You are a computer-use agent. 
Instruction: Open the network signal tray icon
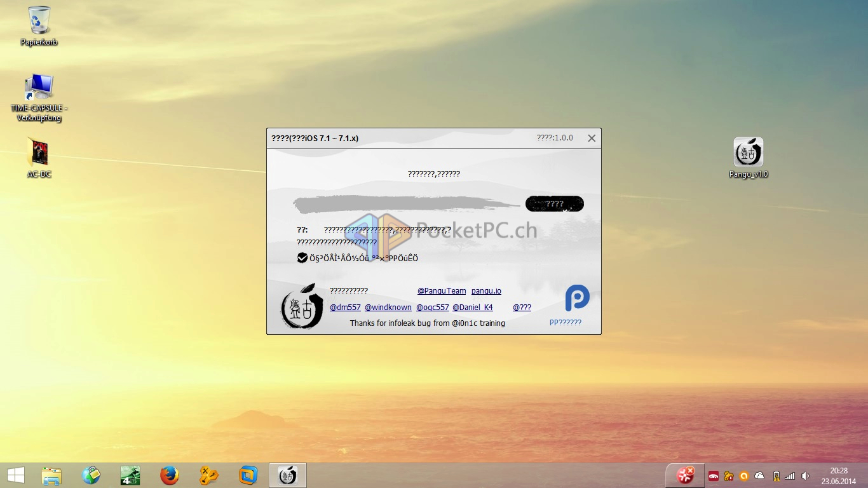(790, 476)
